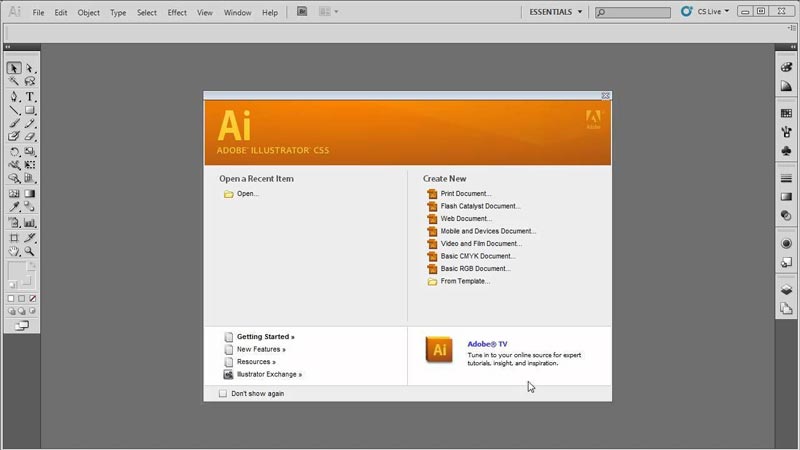Select the Pen tool
Screen dimensions: 800x450
[x=14, y=96]
